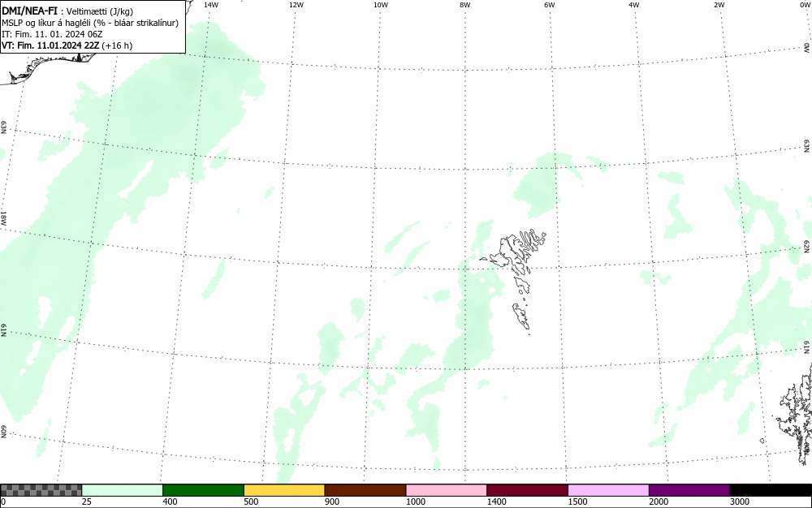The height and width of the screenshot is (508, 812).
Task: Click the legend value "2000"
Action: click(659, 502)
